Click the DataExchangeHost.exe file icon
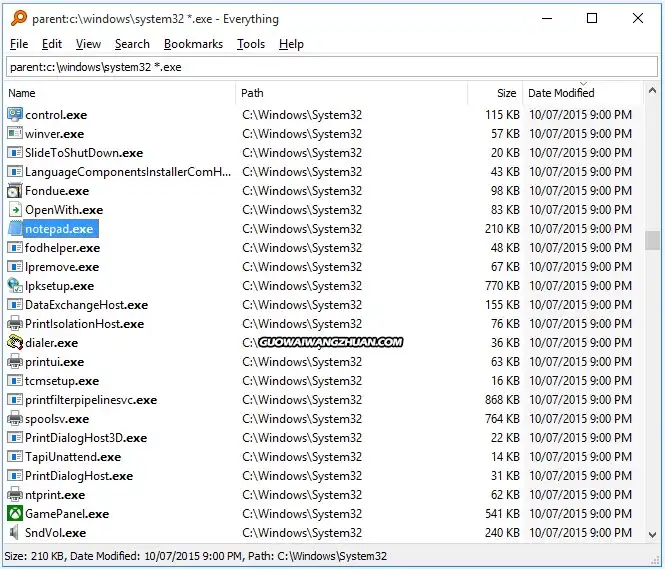The height and width of the screenshot is (569, 665). 15,305
